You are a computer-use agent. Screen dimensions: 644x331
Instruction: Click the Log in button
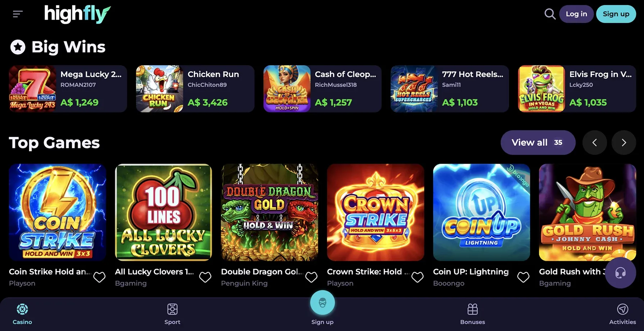click(x=576, y=14)
